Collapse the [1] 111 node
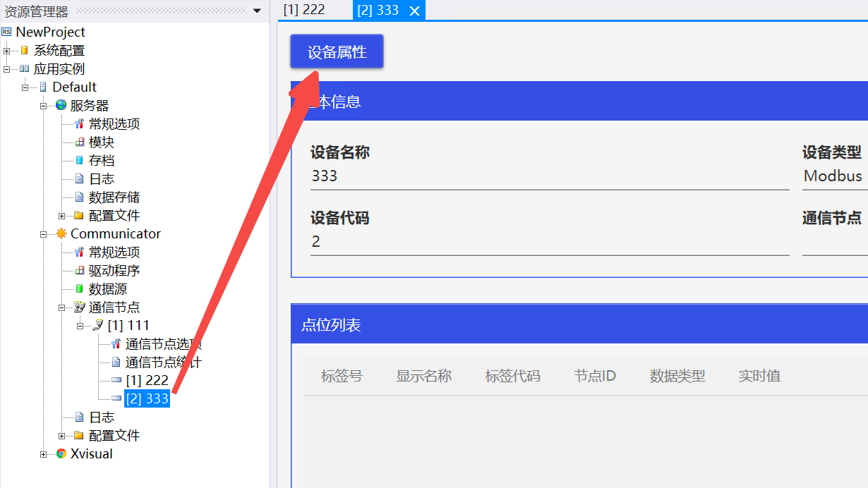The width and height of the screenshot is (868, 488). (80, 326)
